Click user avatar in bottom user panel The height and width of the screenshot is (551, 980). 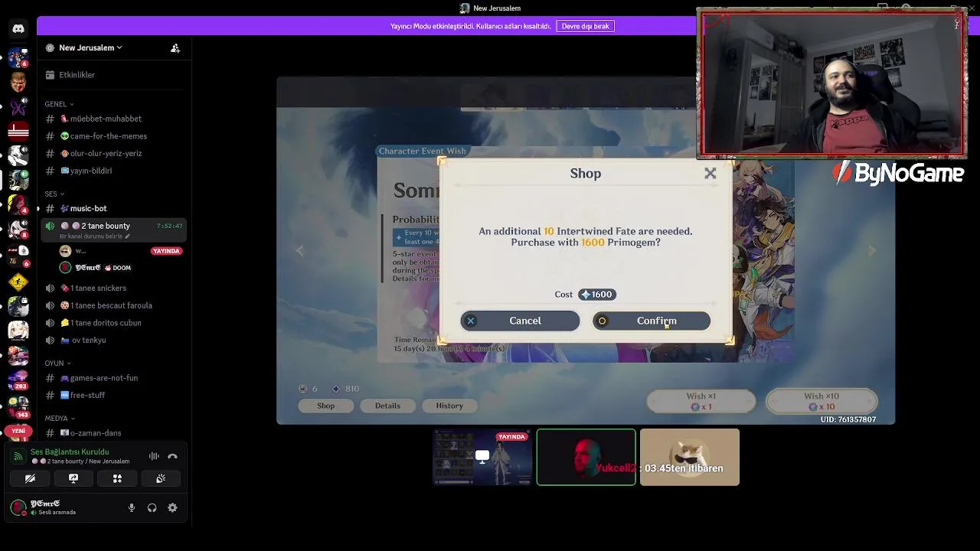click(18, 507)
